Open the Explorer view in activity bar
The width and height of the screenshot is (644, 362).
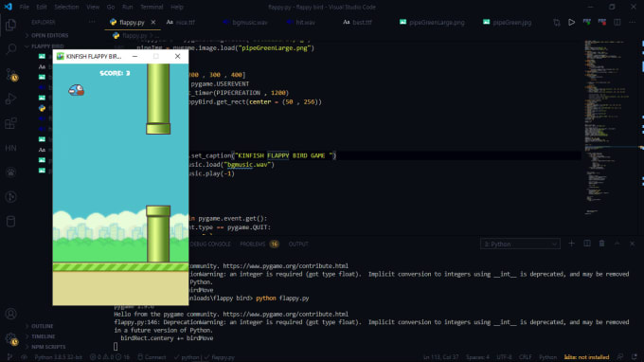(11, 25)
